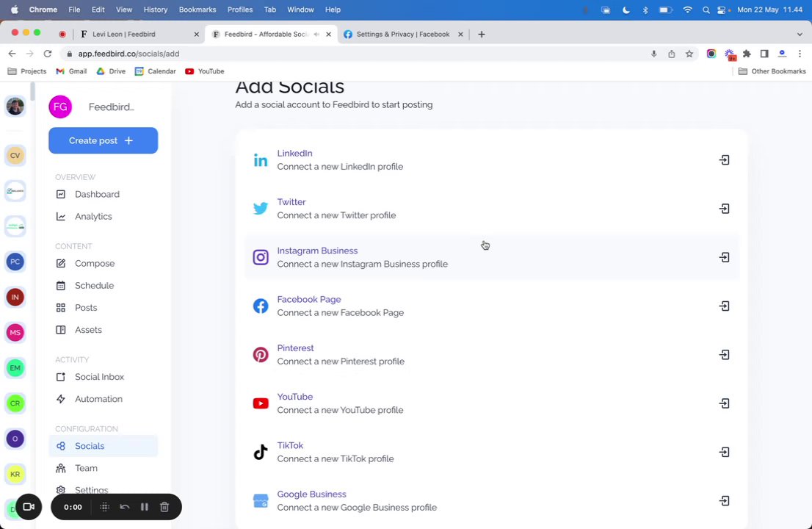812x529 pixels.
Task: Delete recording with trash icon
Action: [x=164, y=507]
